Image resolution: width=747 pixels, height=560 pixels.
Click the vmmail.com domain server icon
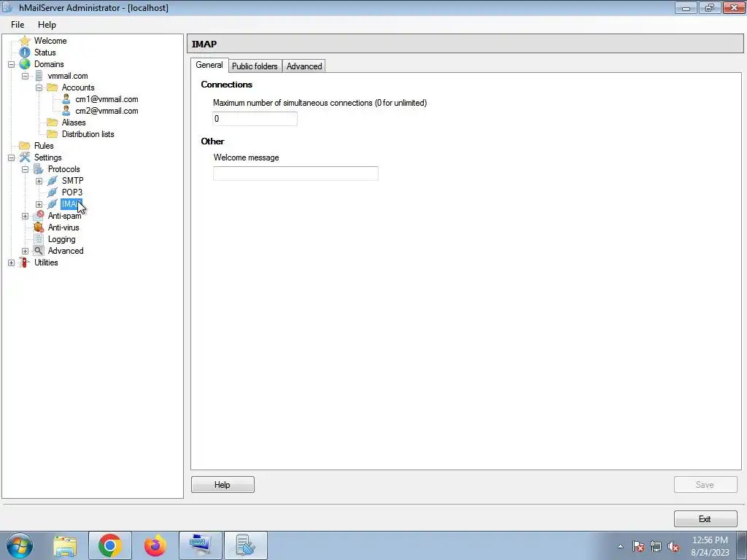click(x=39, y=76)
